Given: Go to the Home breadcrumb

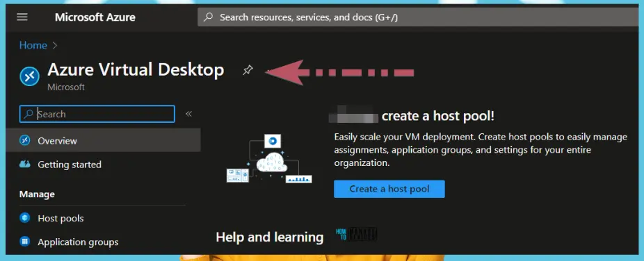Looking at the screenshot, I should click(x=33, y=45).
